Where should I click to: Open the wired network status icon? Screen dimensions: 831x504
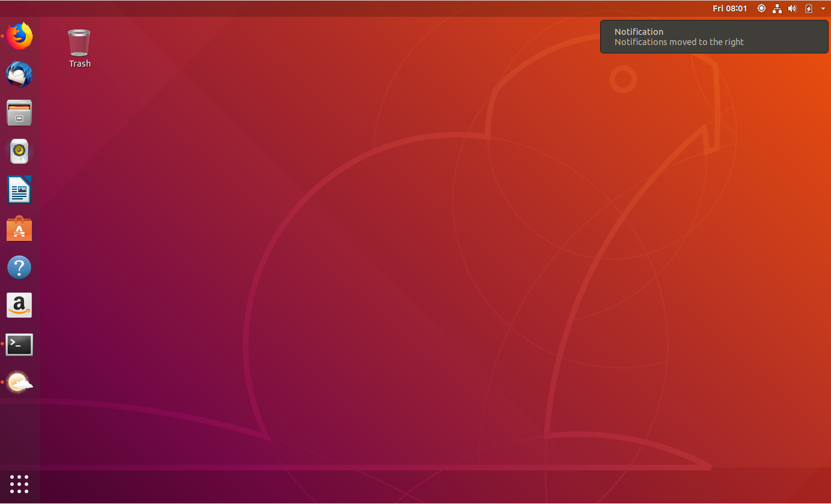[777, 8]
